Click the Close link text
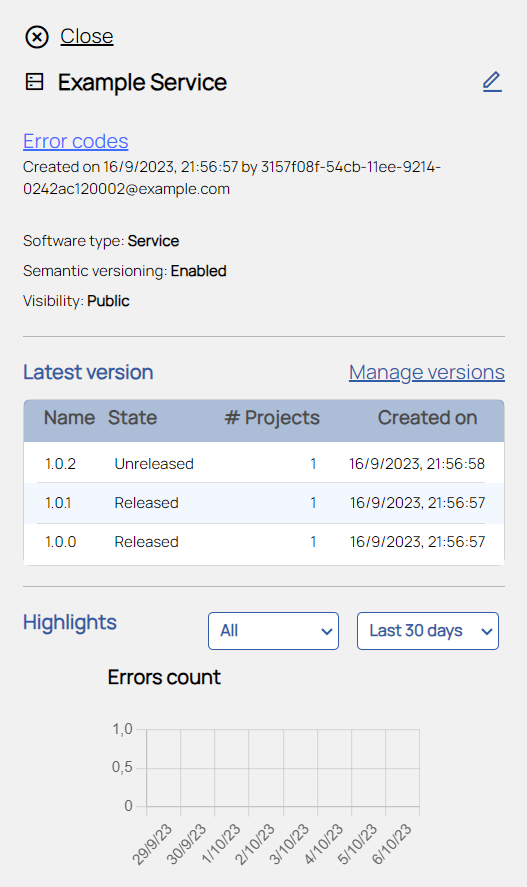This screenshot has height=887, width=527. point(87,36)
